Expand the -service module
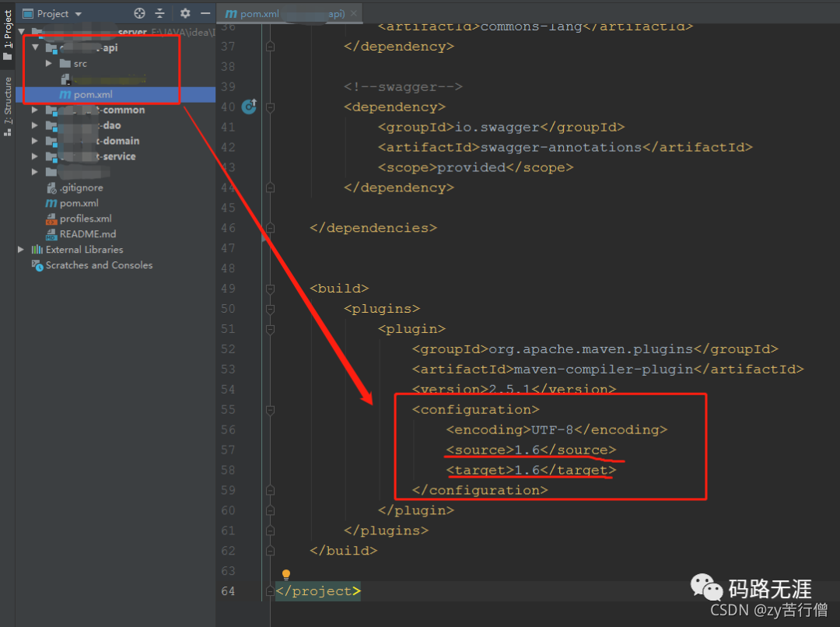 coord(35,156)
